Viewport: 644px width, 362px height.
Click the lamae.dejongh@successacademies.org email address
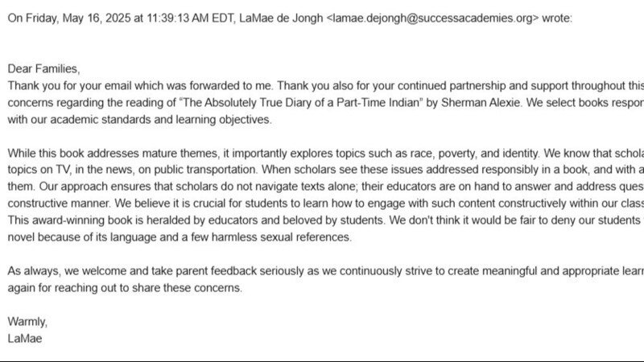[x=433, y=18]
